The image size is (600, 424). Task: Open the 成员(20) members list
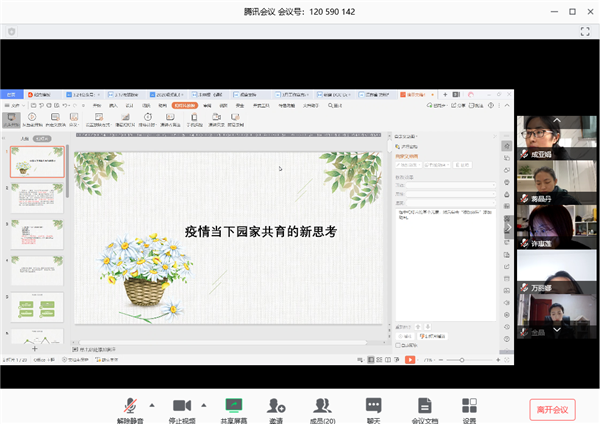[x=322, y=405]
